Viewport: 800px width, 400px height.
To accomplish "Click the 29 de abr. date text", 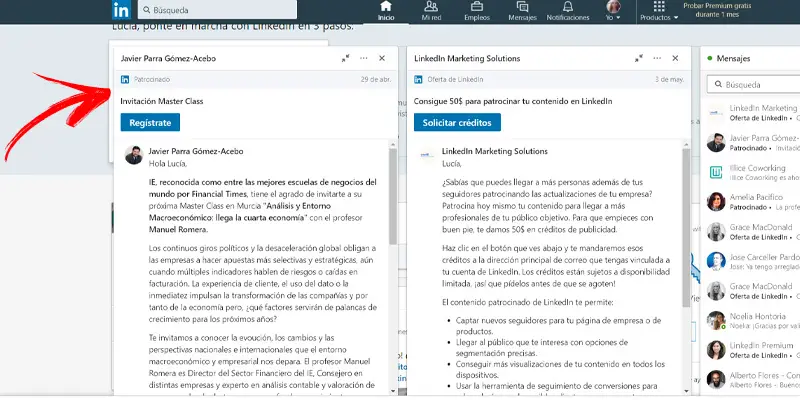I will 376,80.
